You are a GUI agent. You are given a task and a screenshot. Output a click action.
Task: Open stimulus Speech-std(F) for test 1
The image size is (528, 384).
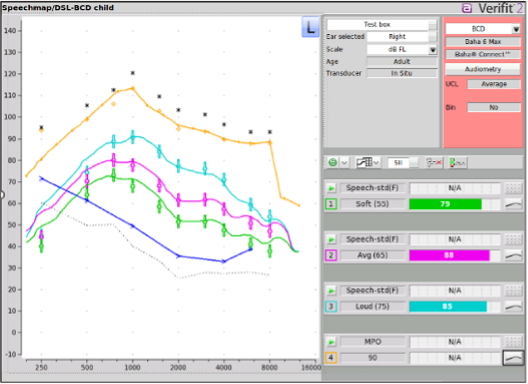tap(372, 188)
